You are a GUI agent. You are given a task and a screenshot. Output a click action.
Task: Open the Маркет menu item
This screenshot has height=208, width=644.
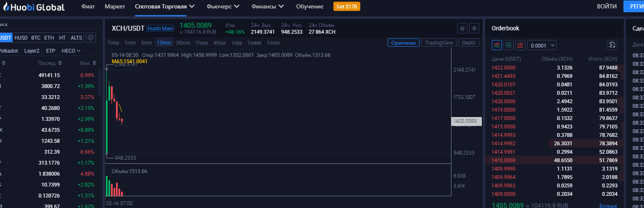tap(115, 7)
